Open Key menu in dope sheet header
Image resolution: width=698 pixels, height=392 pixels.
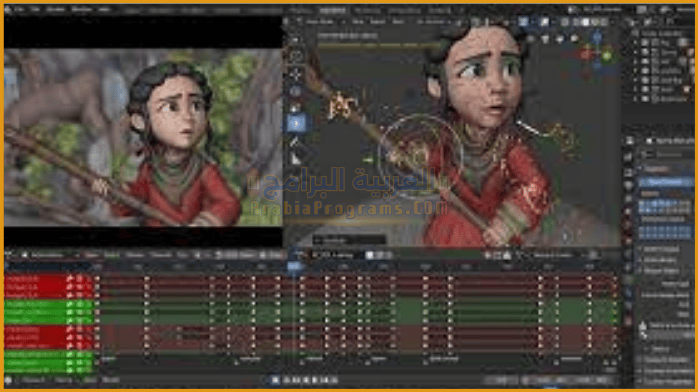[182, 255]
